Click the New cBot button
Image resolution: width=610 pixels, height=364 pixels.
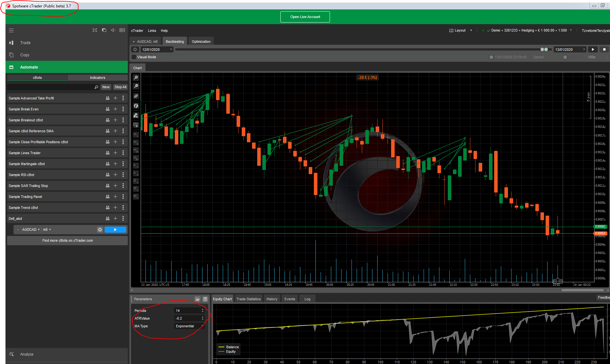106,87
